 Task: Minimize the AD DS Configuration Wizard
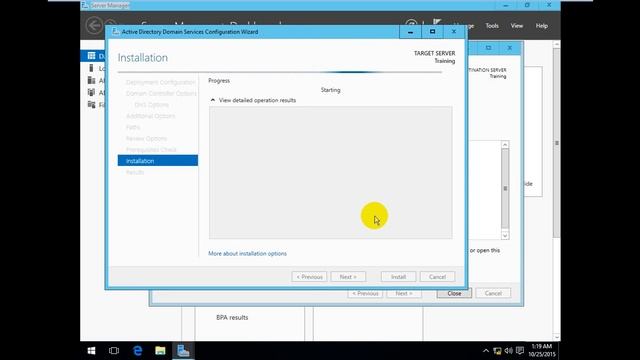pyautogui.click(x=411, y=32)
